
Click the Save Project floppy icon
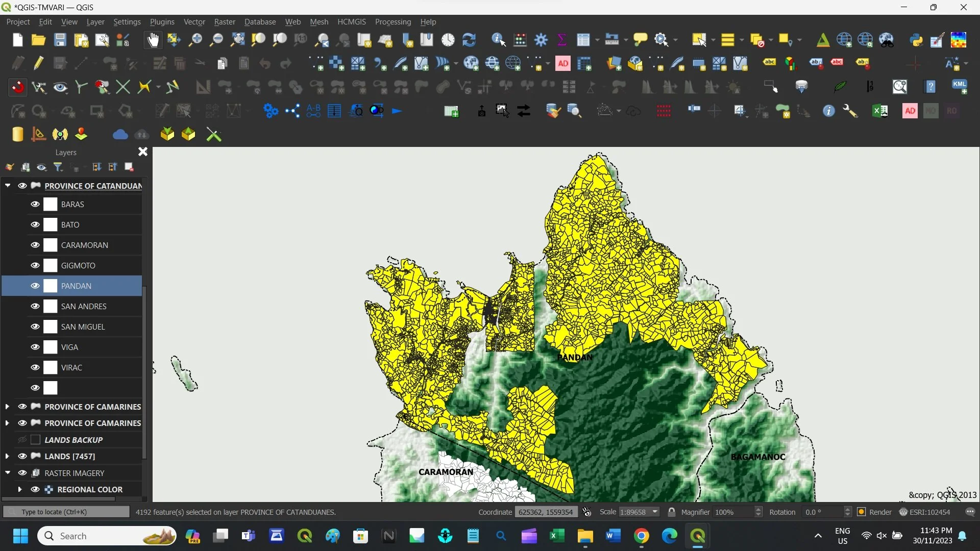pos(60,40)
